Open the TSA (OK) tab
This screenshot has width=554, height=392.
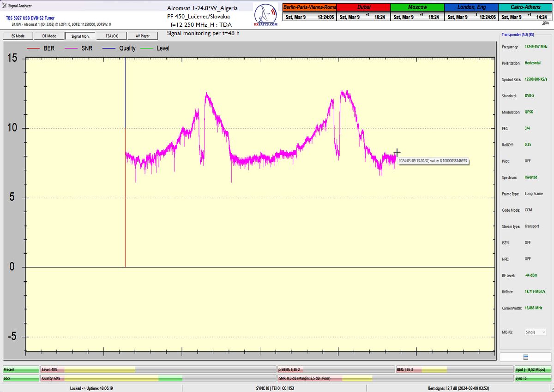112,36
